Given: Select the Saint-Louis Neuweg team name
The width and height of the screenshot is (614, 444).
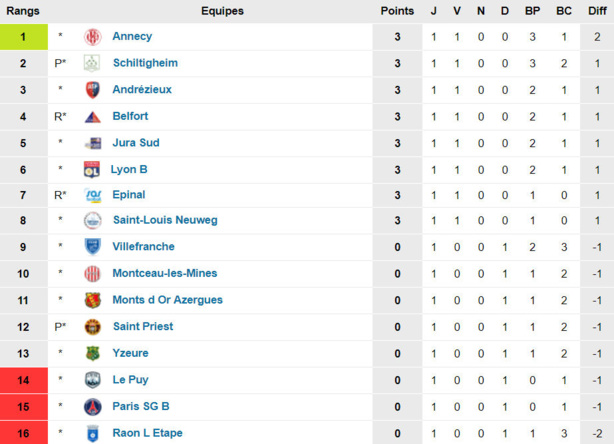Looking at the screenshot, I should point(165,220).
